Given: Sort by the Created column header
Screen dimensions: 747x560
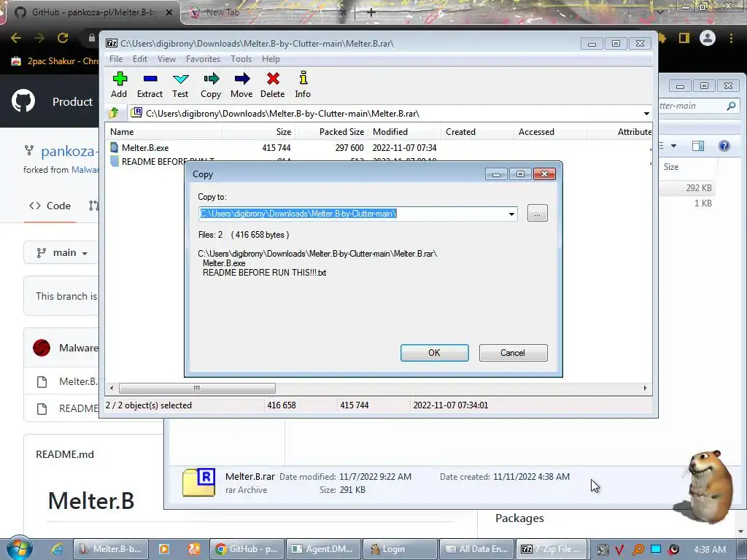Looking at the screenshot, I should 477,132.
